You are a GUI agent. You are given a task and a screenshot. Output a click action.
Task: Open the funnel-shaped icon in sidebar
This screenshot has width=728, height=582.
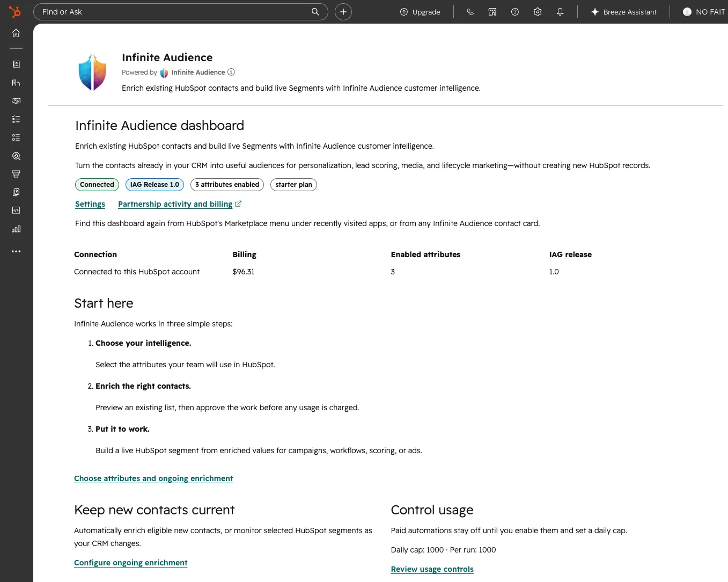[x=16, y=174]
